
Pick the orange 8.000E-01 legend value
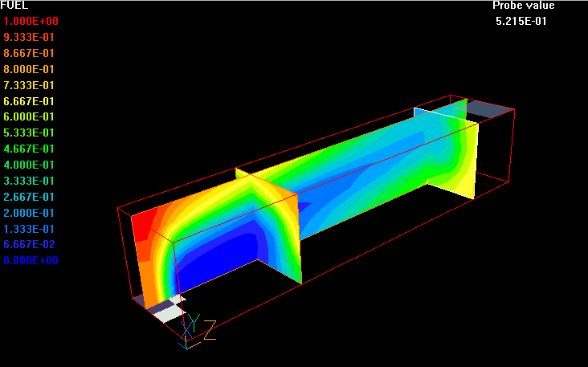[x=31, y=69]
